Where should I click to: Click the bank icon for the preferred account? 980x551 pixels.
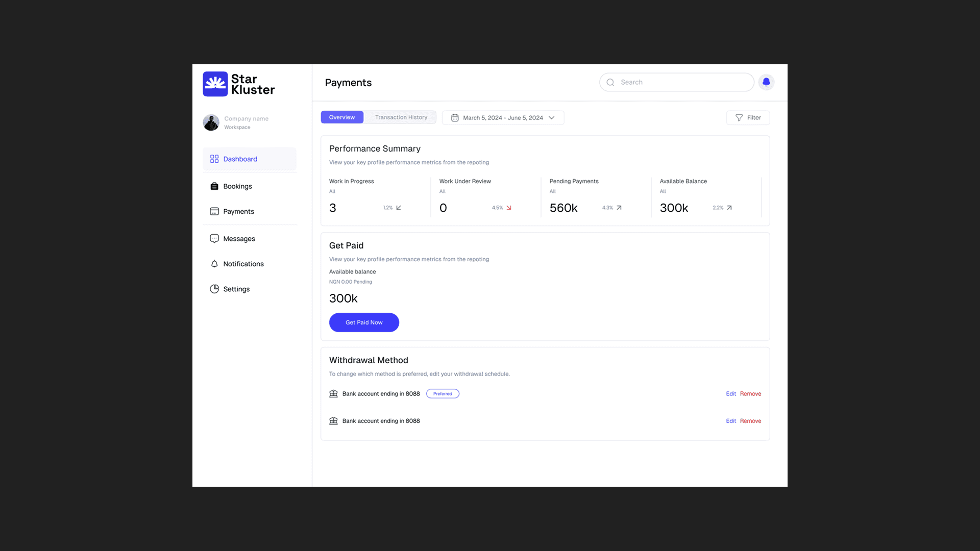[333, 394]
